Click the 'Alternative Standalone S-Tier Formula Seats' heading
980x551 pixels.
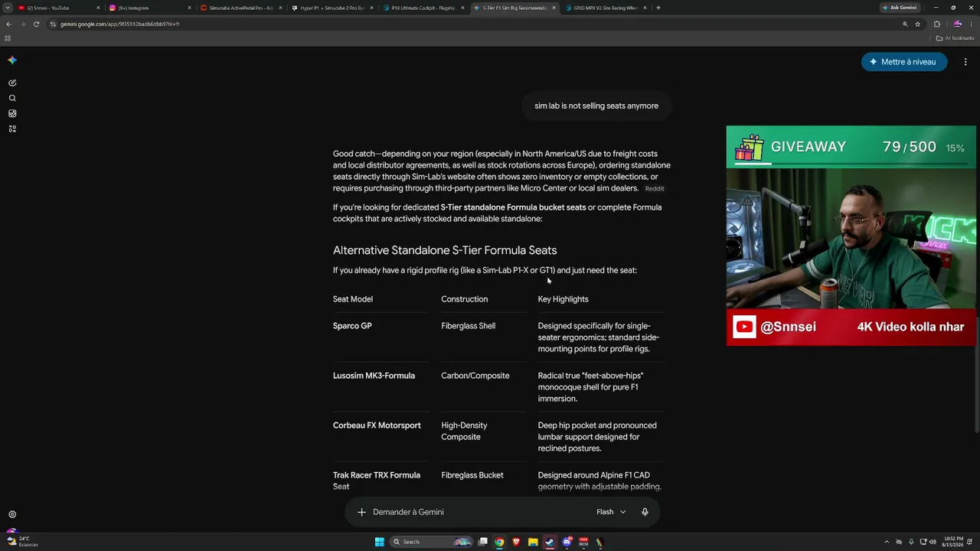(x=445, y=250)
